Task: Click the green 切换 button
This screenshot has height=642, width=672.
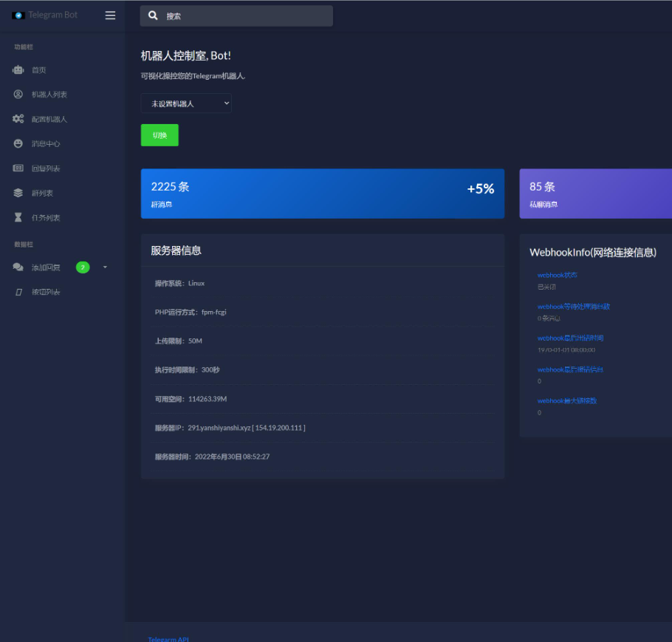Action: click(x=160, y=135)
